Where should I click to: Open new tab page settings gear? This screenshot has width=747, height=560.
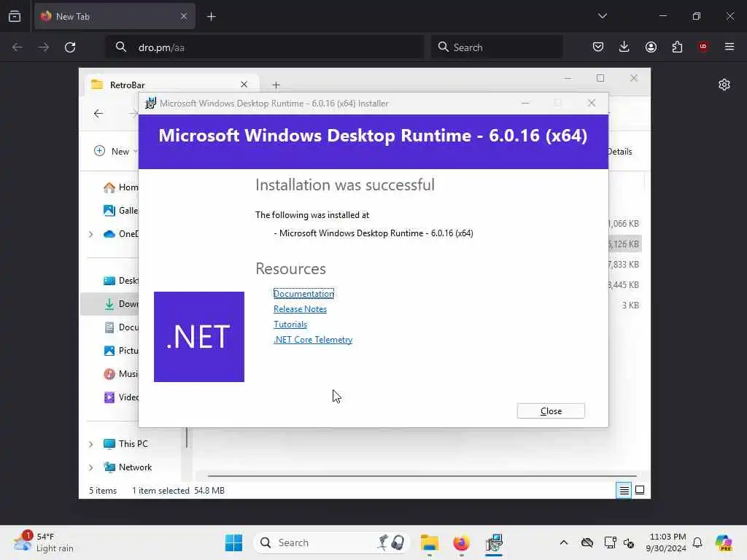(724, 85)
